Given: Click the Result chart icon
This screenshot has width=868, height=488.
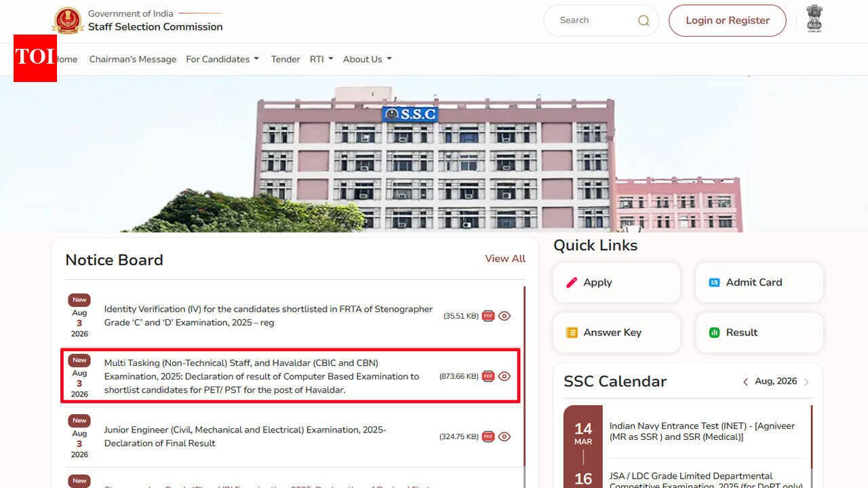Looking at the screenshot, I should 714,333.
